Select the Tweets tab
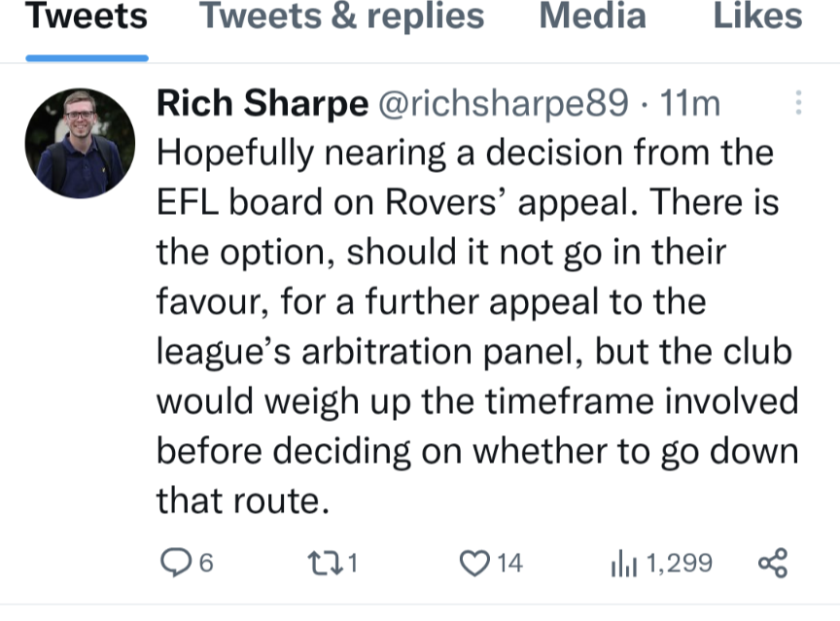Image resolution: width=840 pixels, height=621 pixels. click(x=87, y=16)
